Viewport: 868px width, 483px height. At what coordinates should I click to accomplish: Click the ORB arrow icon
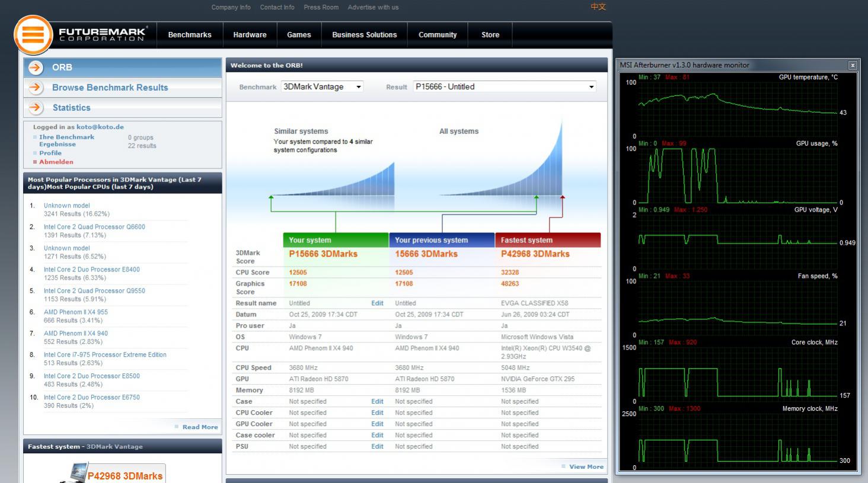point(36,68)
